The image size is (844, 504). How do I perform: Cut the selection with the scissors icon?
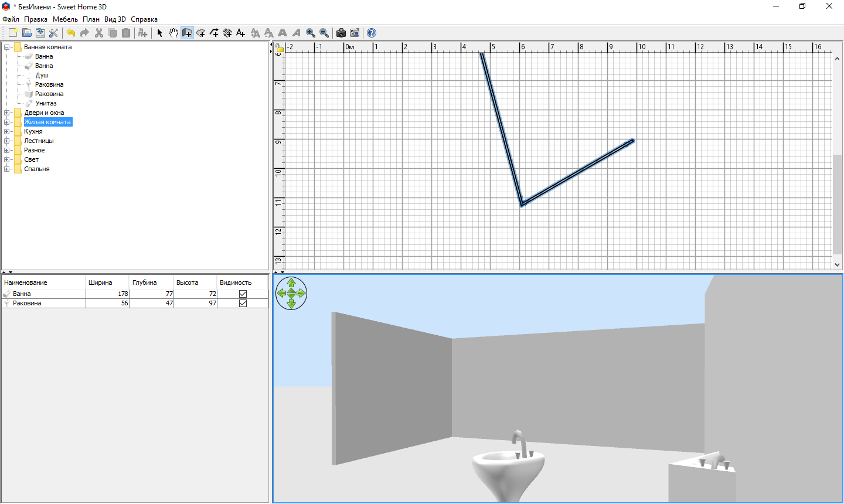coord(99,33)
